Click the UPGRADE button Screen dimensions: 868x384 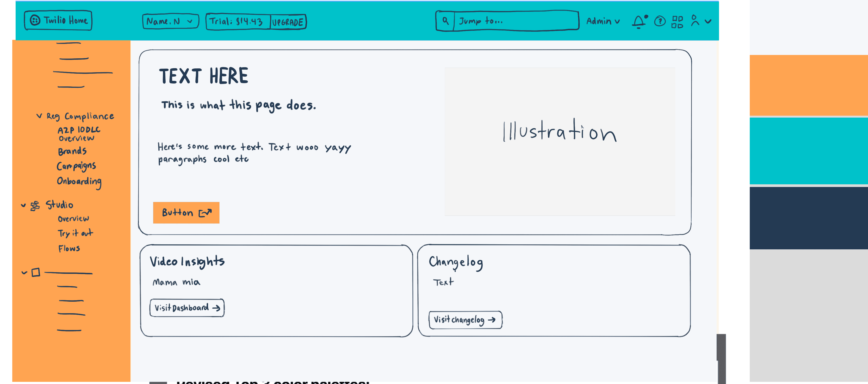point(288,22)
